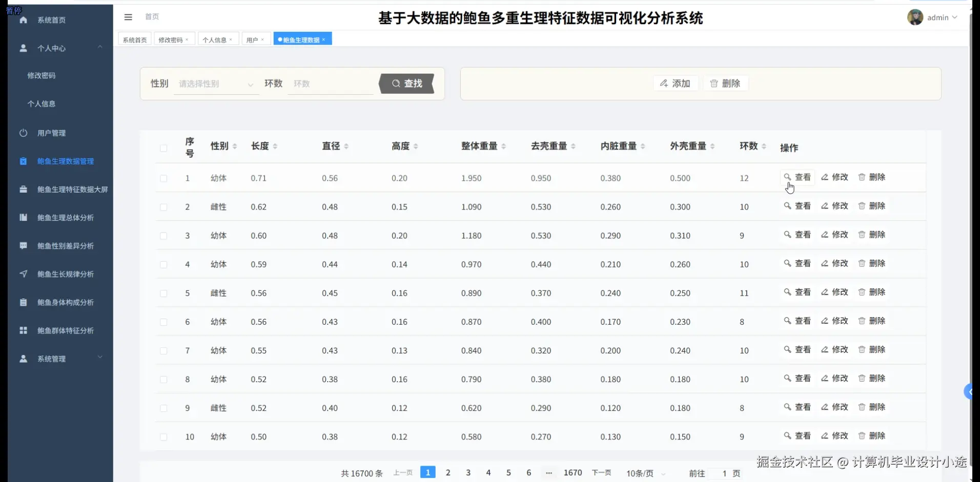The image size is (980, 482).
Task: Sort by 去壳重量 using its sort arrows
Action: pyautogui.click(x=573, y=146)
